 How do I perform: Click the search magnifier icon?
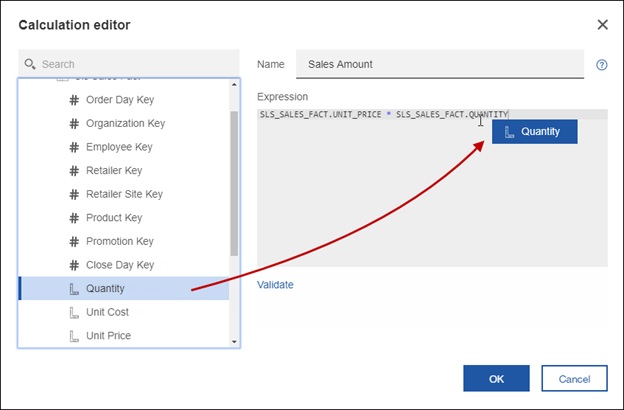[x=30, y=64]
